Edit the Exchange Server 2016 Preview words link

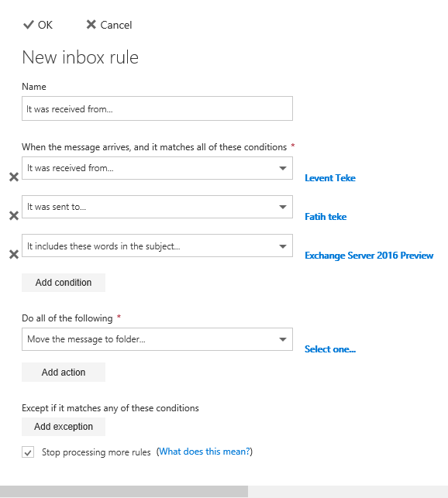tap(369, 256)
